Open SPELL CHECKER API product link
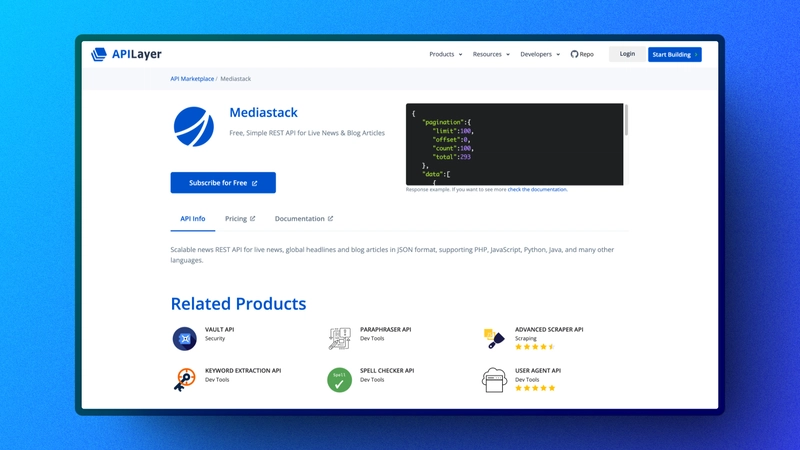The height and width of the screenshot is (450, 800). [x=387, y=371]
